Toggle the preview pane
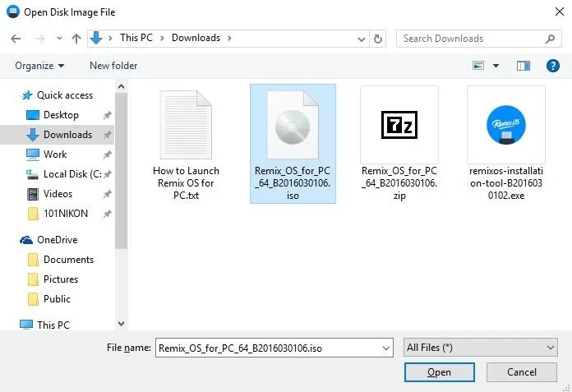The width and height of the screenshot is (572, 392). tap(524, 66)
